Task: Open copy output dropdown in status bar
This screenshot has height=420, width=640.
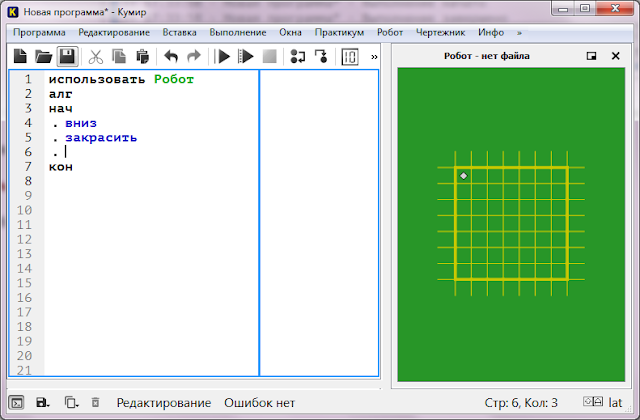Action: [x=71, y=402]
